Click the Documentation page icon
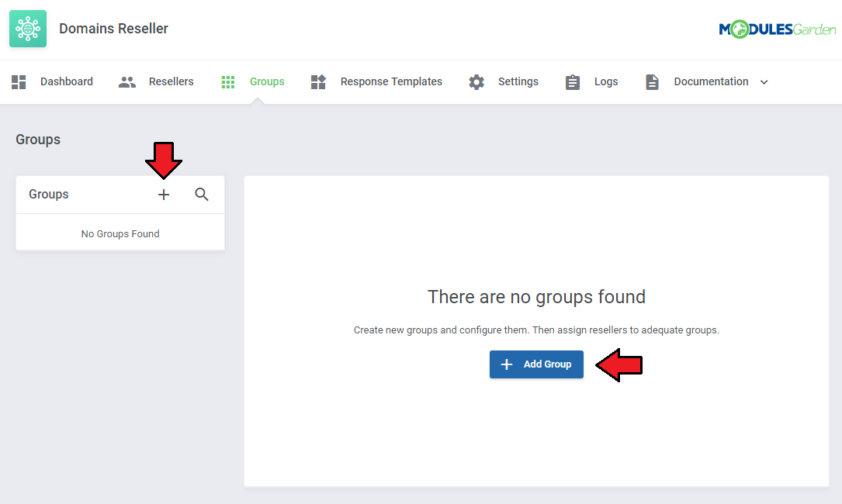The image size is (842, 504). (652, 82)
